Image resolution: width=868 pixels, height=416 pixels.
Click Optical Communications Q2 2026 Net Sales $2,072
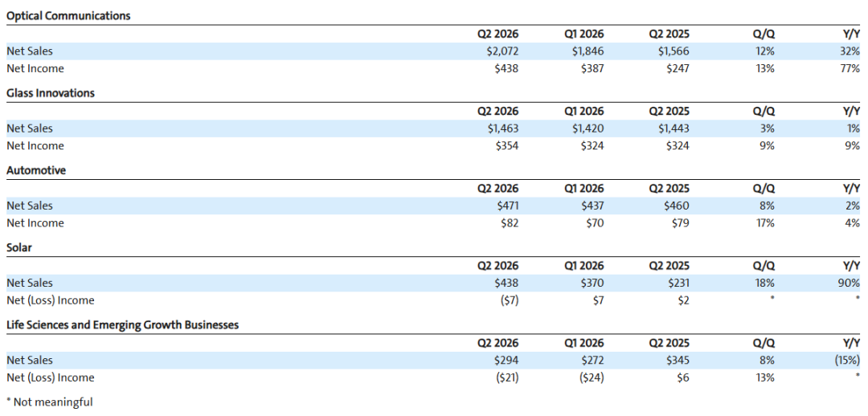point(502,51)
